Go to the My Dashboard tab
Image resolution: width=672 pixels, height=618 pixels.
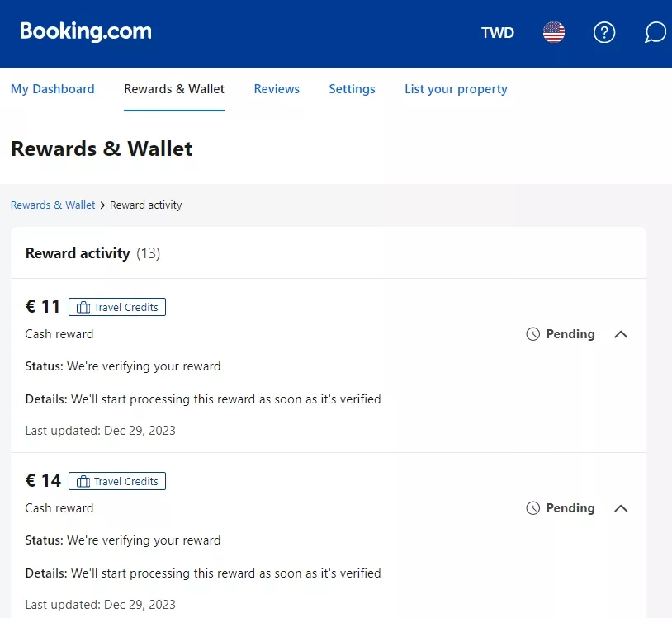coord(53,89)
